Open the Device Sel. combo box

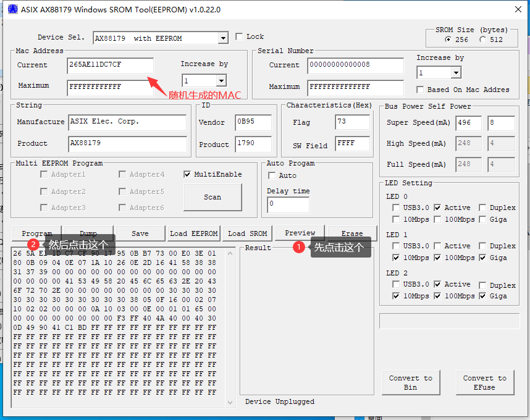pos(161,38)
